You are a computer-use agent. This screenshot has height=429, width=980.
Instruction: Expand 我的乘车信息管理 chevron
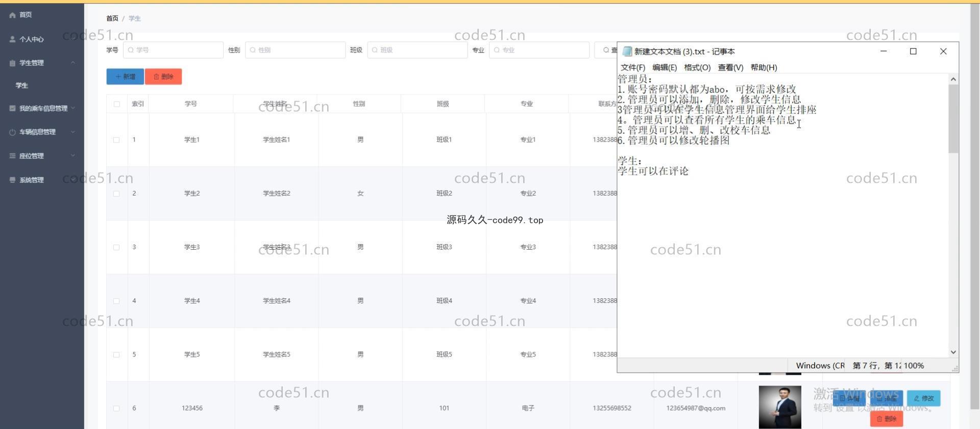73,108
